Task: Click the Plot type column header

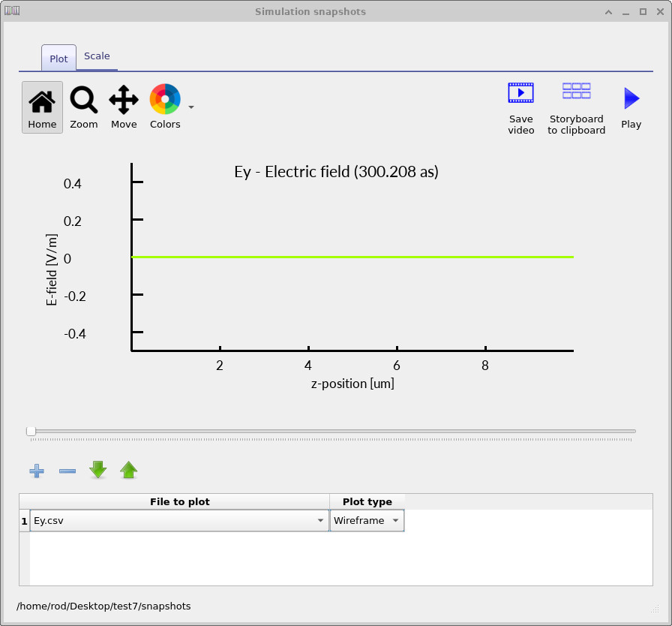Action: pyautogui.click(x=367, y=501)
